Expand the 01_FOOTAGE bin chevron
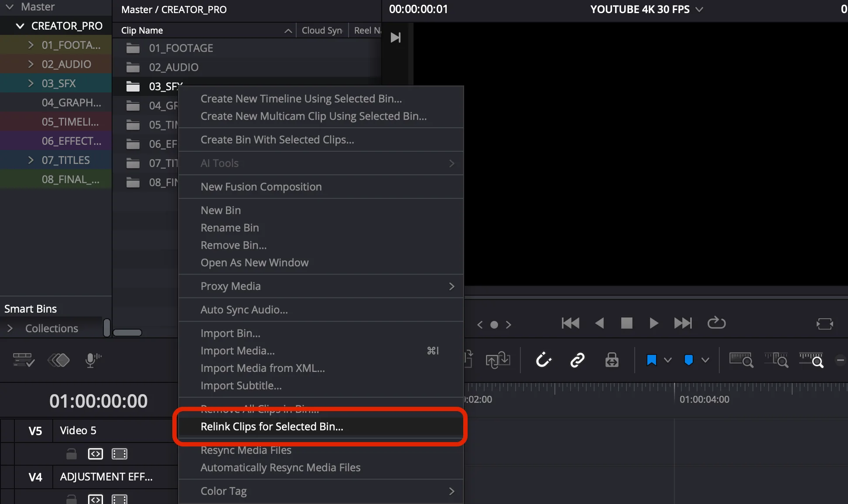Screen dimensions: 848x504 tap(31, 45)
